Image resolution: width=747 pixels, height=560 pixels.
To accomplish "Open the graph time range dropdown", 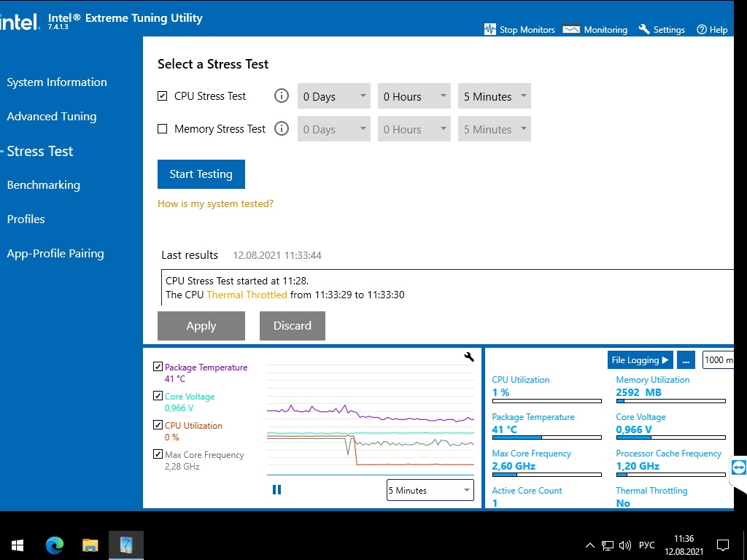I will click(430, 490).
